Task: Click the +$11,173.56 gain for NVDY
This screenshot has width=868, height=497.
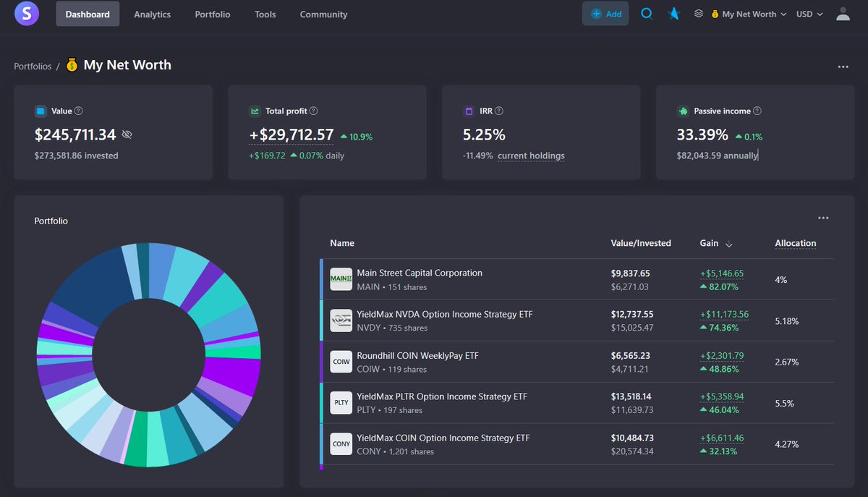Action: click(x=724, y=315)
